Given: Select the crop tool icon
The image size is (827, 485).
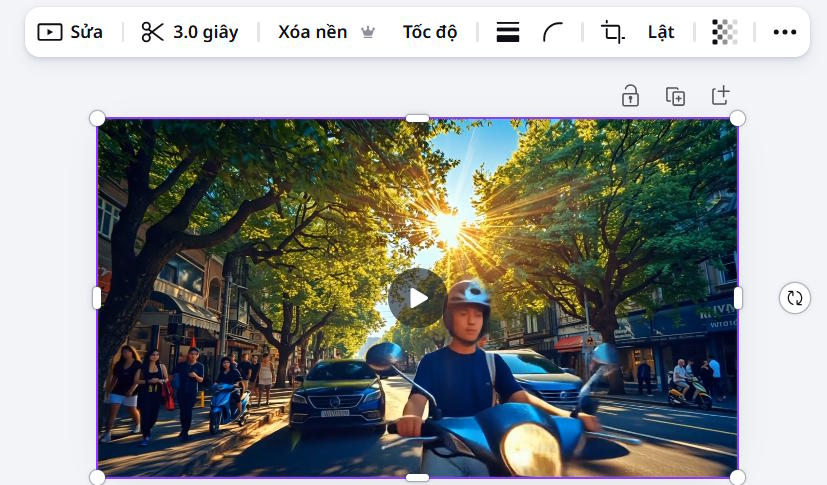Looking at the screenshot, I should (x=612, y=32).
